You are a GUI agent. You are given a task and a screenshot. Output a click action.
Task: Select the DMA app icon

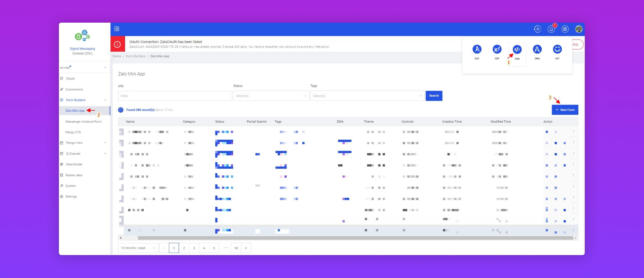pos(537,50)
